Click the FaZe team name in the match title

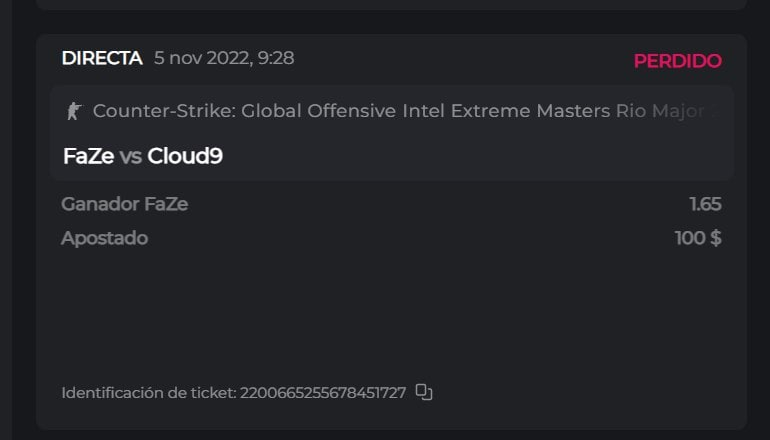point(88,156)
